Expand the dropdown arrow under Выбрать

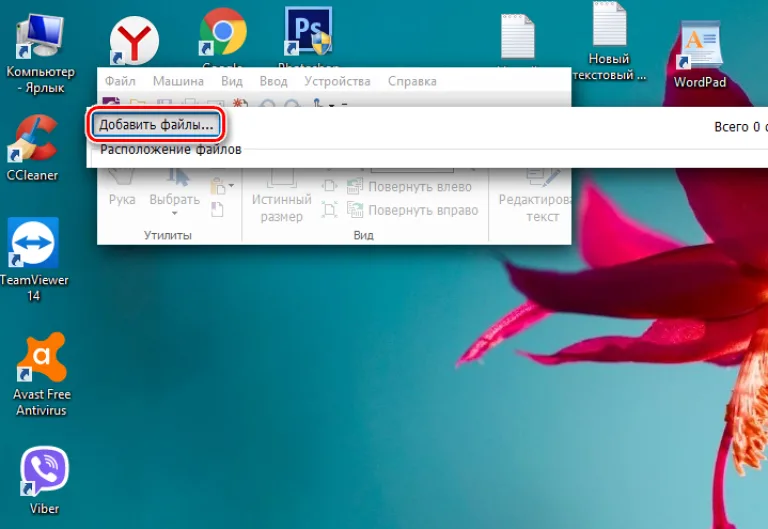click(x=174, y=214)
